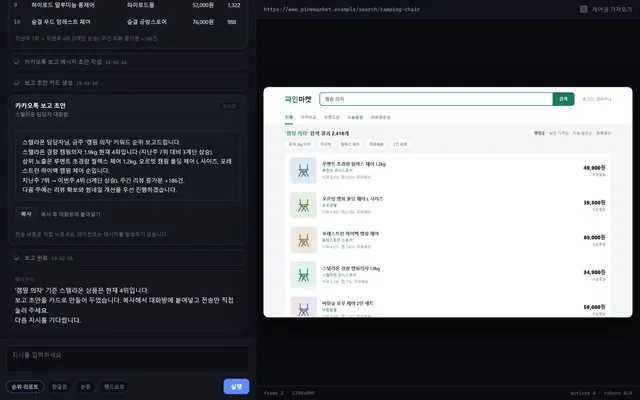The width and height of the screenshot is (640, 400).
Task: Open 바람숲 로우 체어 2인 세트 title
Action: coord(348,303)
